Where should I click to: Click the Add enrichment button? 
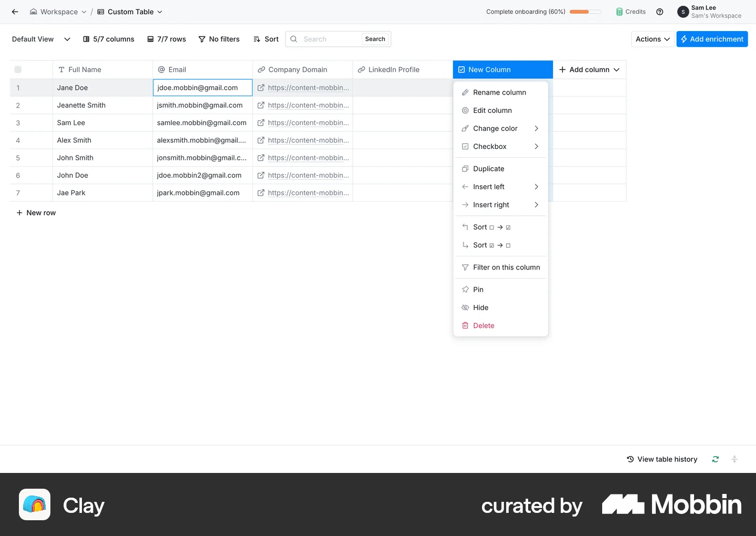point(712,39)
